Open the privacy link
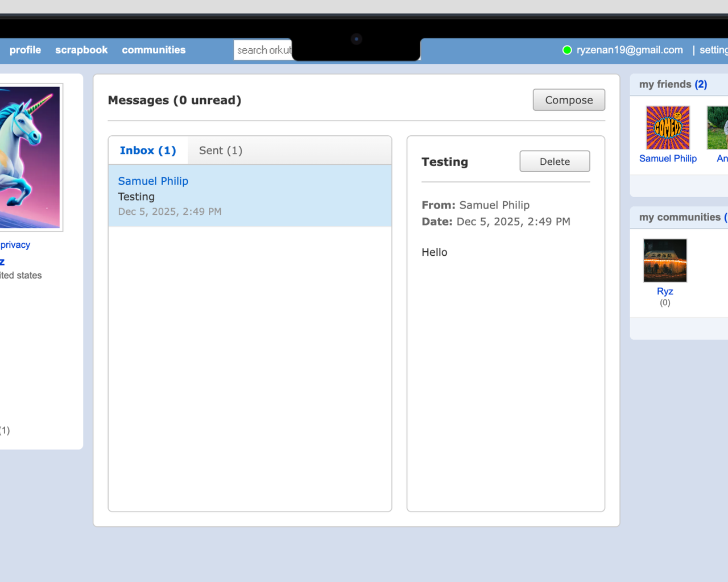 pos(14,244)
